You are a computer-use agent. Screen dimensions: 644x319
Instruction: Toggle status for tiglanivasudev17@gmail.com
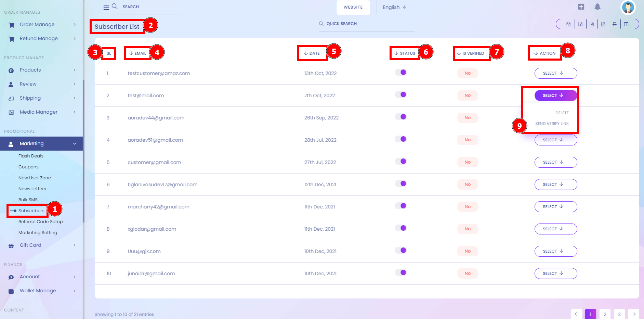click(400, 183)
